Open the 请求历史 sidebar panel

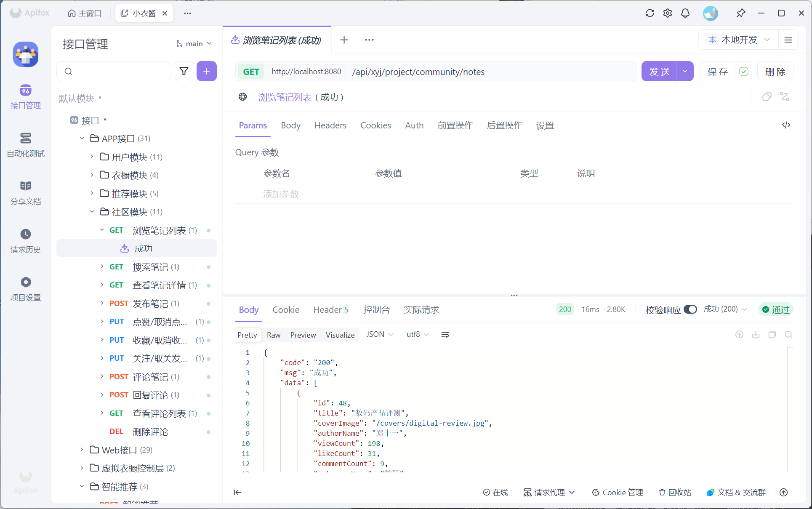[26, 241]
